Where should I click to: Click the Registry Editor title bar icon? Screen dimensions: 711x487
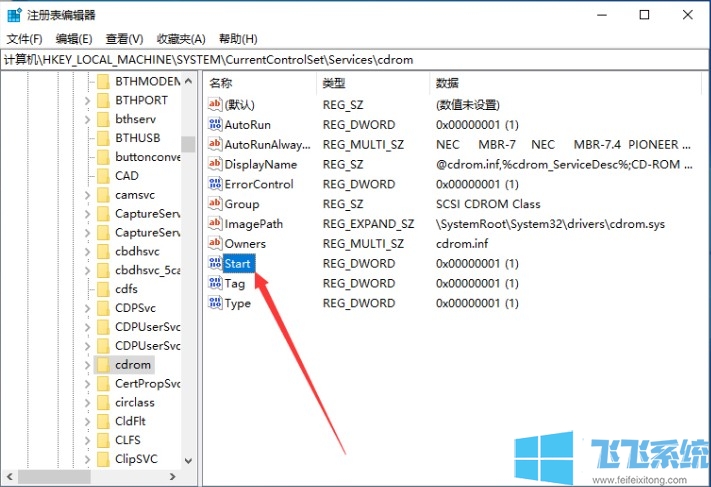click(15, 15)
